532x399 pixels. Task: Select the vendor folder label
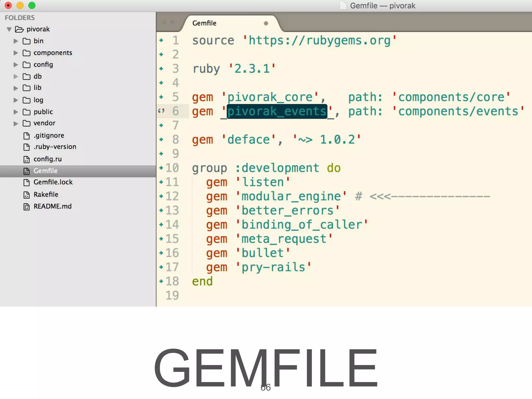(44, 123)
